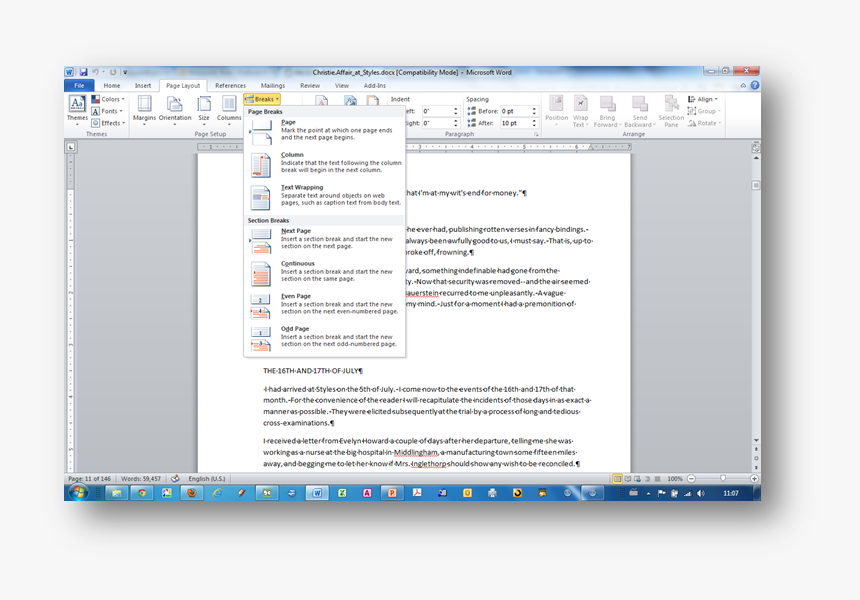Viewport: 860px width, 600px height.
Task: Adjust left indent spinner arrows
Action: [456, 111]
